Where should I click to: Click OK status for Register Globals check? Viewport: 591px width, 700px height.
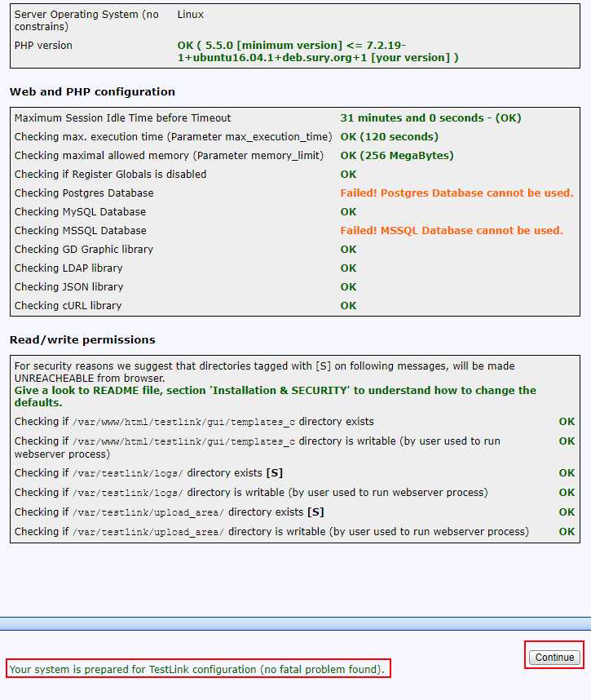[x=348, y=174]
